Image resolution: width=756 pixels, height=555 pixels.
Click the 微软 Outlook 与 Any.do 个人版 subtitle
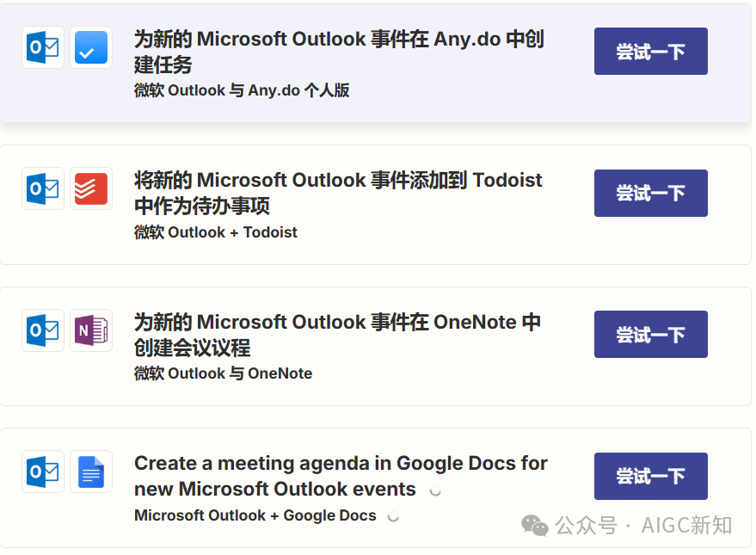pyautogui.click(x=242, y=90)
